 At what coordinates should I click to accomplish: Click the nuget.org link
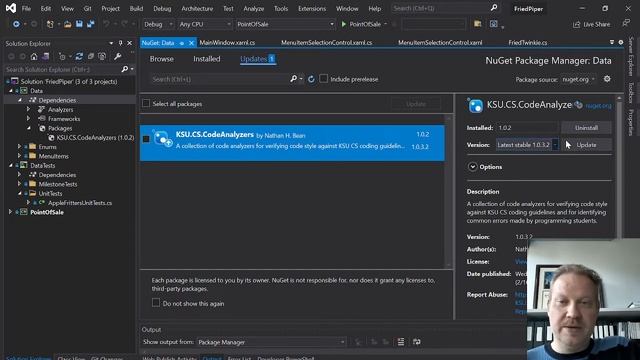[598, 106]
